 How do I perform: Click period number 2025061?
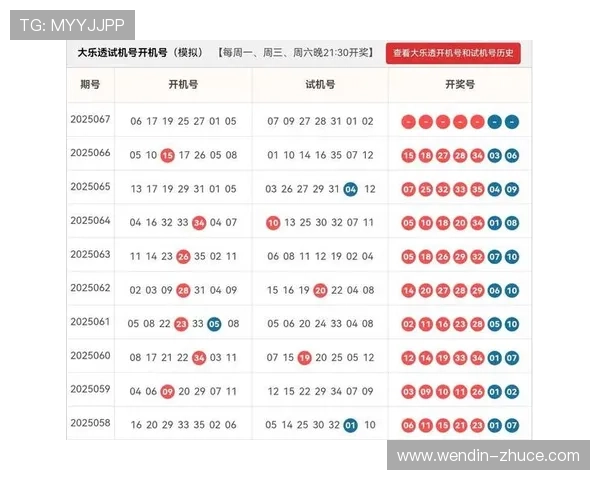click(x=90, y=322)
